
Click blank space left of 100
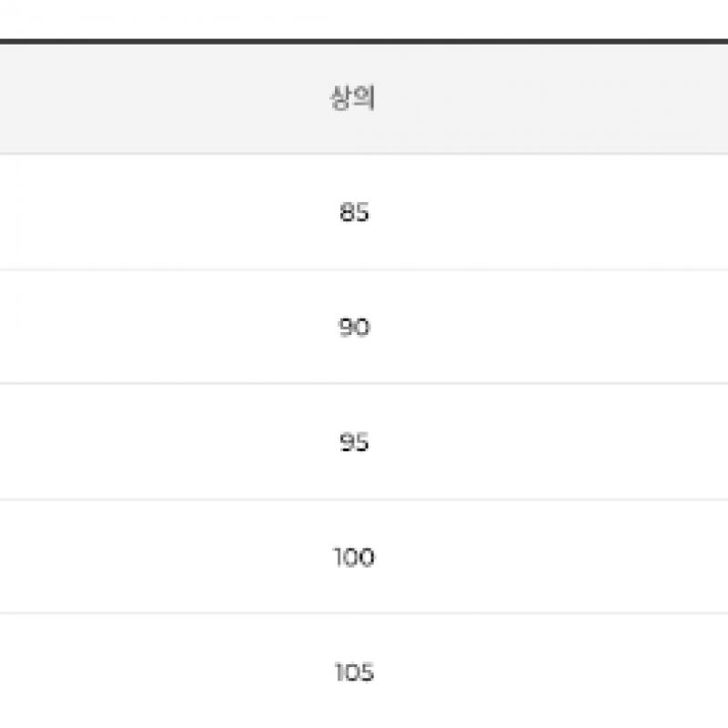(x=136, y=557)
